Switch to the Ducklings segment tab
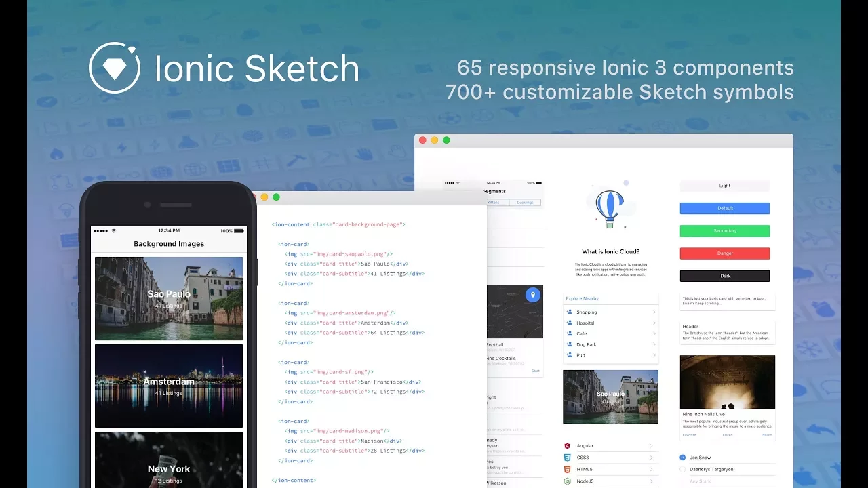Screen dimensions: 868x488 526,203
